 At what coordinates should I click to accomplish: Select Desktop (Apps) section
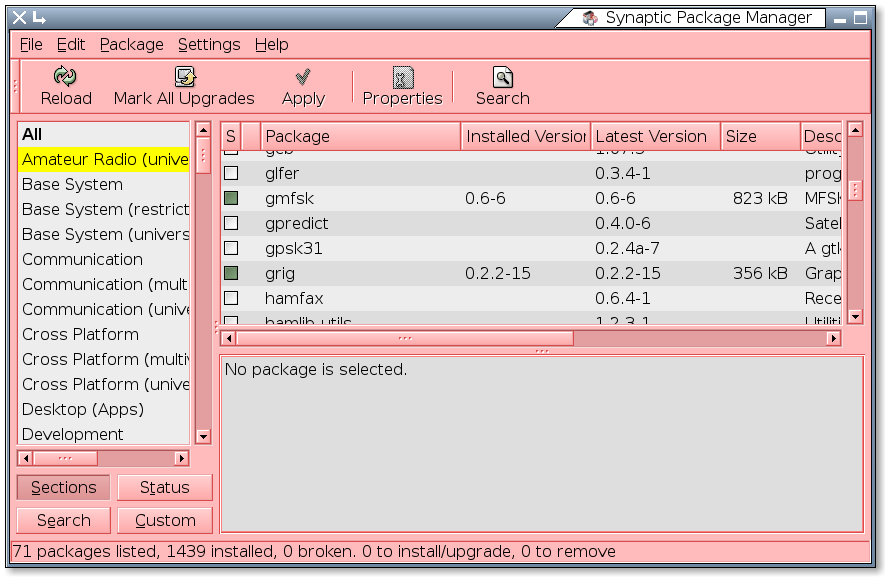(x=104, y=409)
